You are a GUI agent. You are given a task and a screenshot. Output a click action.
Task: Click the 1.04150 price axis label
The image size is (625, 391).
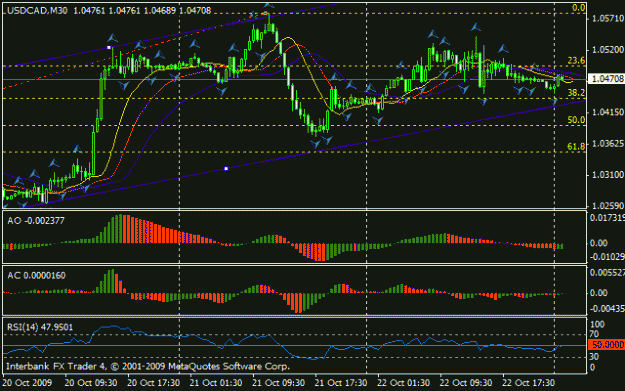608,112
